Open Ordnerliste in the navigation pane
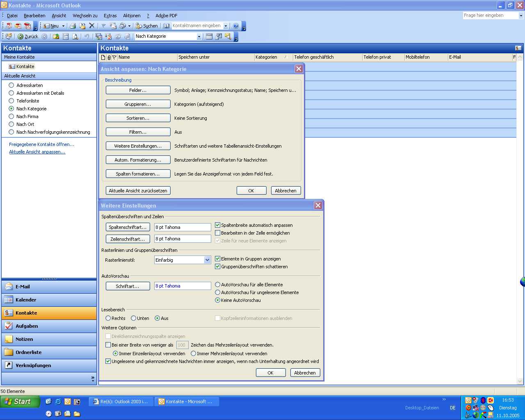 [49, 352]
